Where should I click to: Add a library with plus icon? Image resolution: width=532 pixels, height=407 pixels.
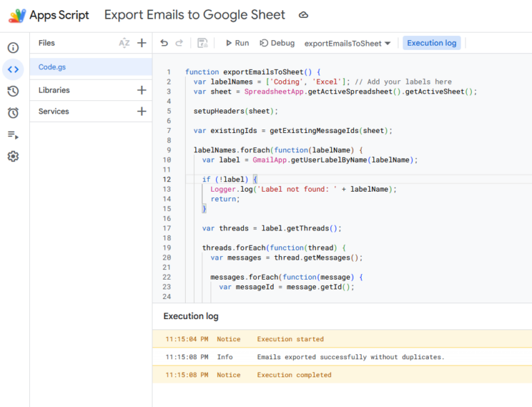142,90
